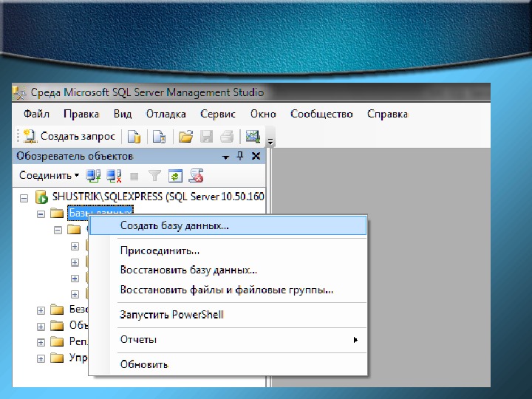Click the Disconnect server icon
Viewport: 532px width, 399px height.
[x=114, y=176]
